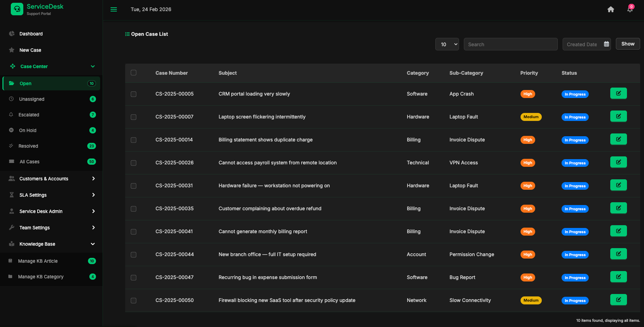Open the home icon in header
The width and height of the screenshot is (644, 327).
point(611,9)
